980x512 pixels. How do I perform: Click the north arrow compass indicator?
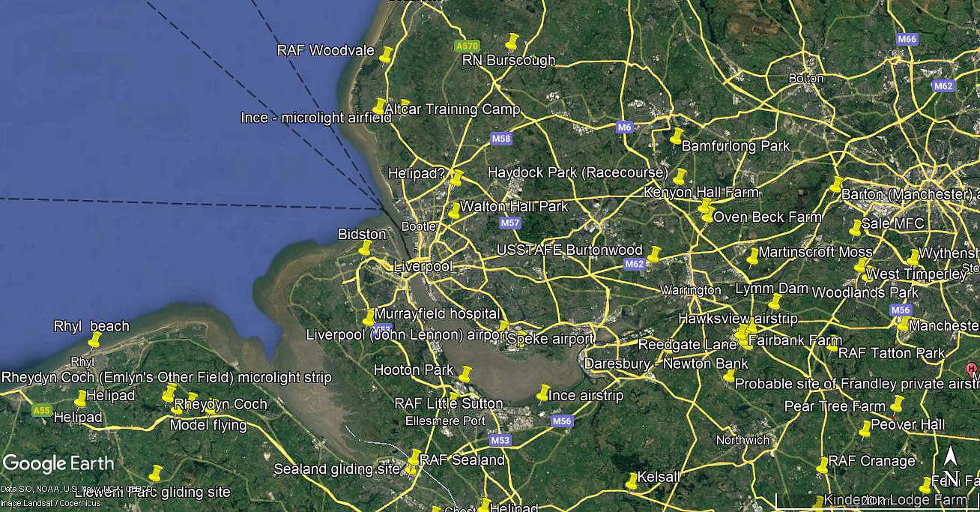click(951, 466)
